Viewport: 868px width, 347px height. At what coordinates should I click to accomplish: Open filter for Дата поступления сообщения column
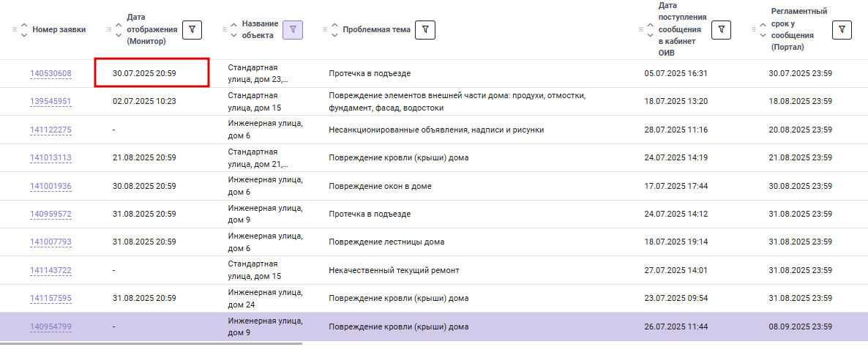coord(721,30)
